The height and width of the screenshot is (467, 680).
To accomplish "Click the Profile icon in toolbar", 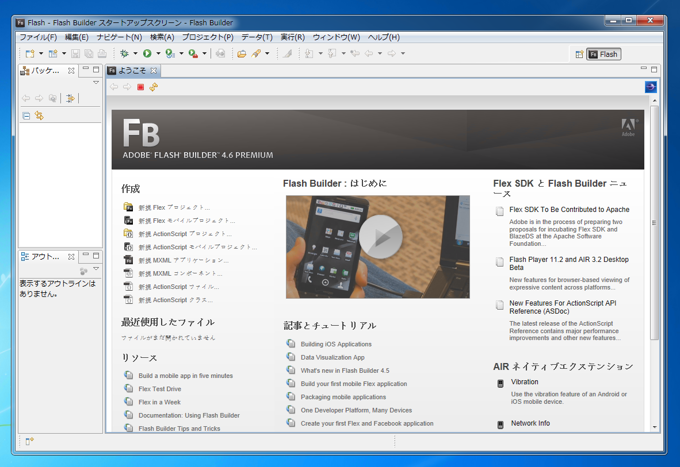I will pyautogui.click(x=170, y=53).
